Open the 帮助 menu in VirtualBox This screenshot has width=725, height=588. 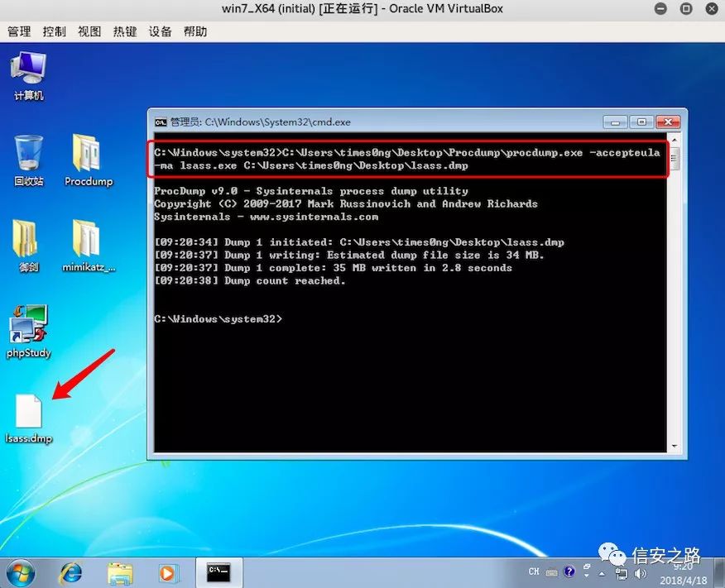coord(195,31)
